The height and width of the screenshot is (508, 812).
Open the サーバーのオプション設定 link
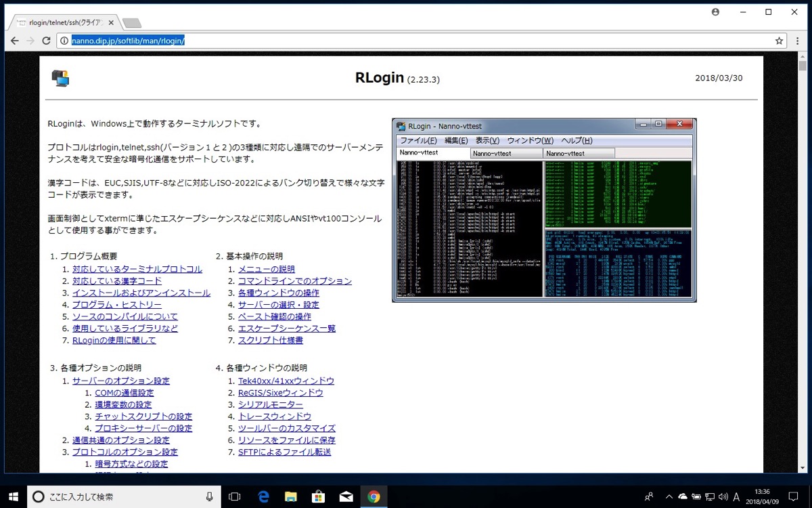[121, 381]
